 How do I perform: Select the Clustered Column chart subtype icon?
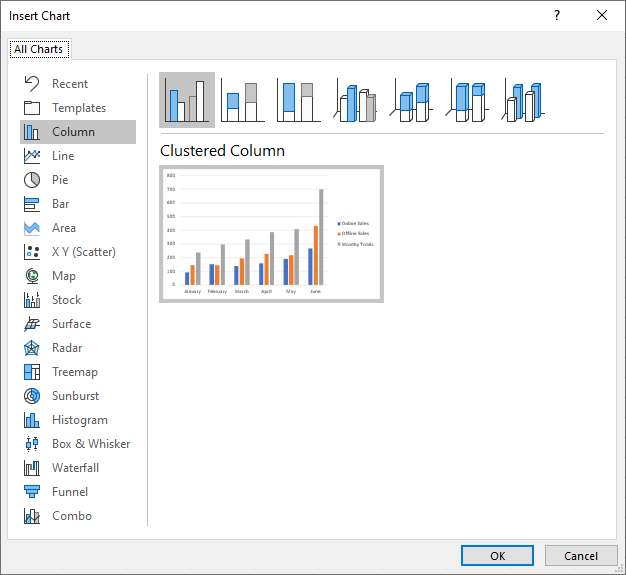187,100
